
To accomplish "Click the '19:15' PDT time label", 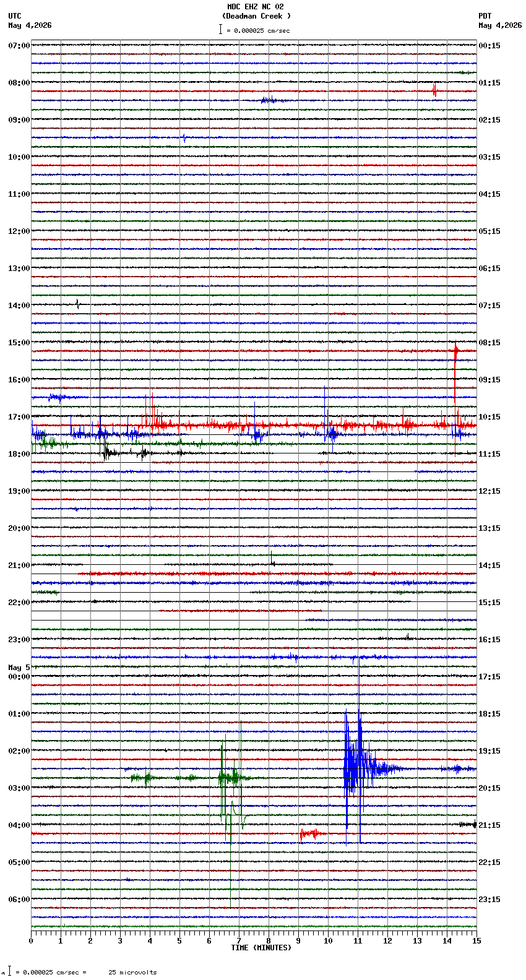I will pos(489,751).
